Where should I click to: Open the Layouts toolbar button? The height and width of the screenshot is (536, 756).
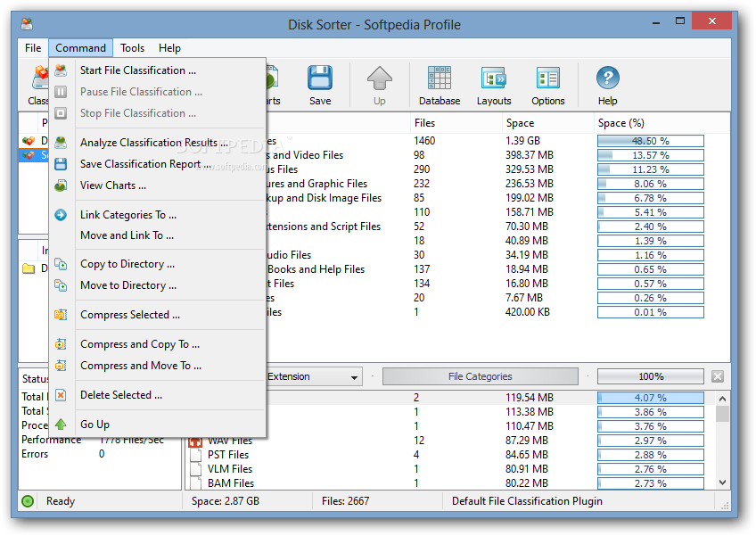494,86
